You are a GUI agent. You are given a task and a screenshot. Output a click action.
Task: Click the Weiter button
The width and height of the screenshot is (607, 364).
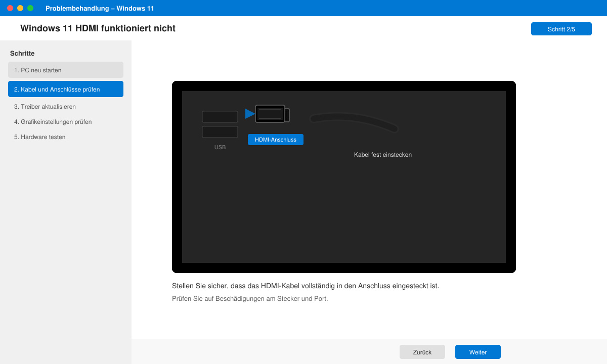coord(478,352)
